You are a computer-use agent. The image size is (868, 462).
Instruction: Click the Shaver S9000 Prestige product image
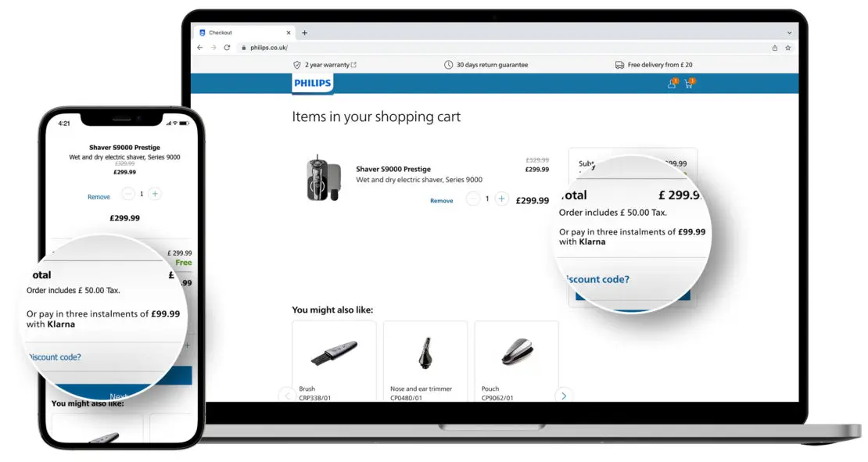[323, 177]
